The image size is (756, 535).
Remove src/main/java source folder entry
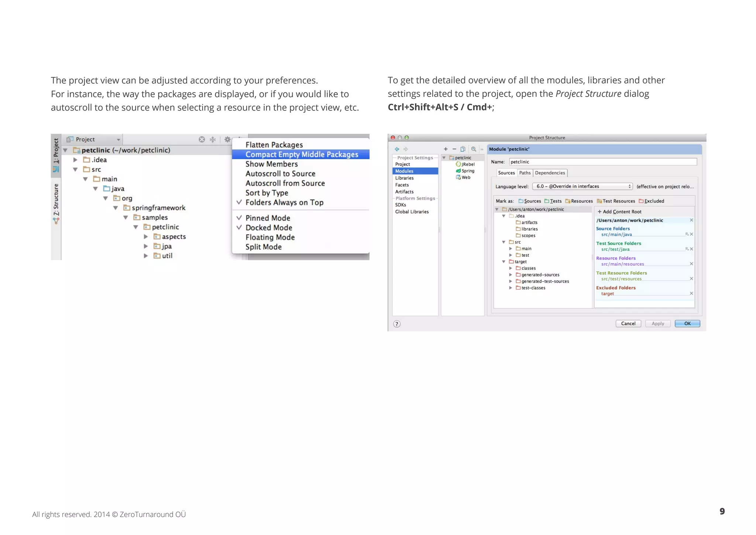[x=691, y=234]
